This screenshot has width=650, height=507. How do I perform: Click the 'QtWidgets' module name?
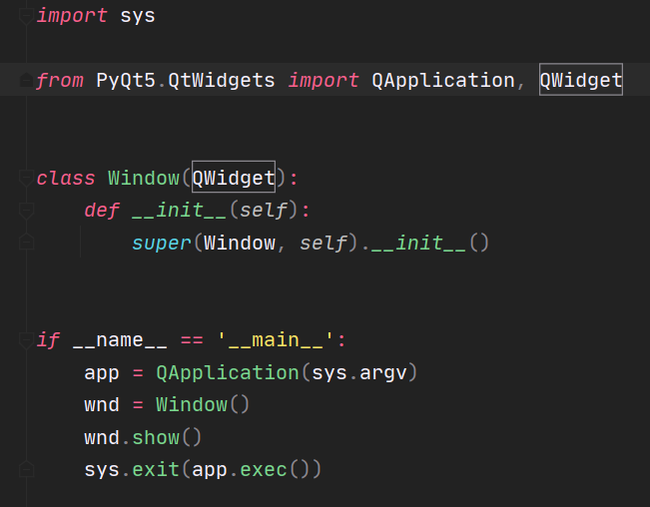tap(221, 80)
